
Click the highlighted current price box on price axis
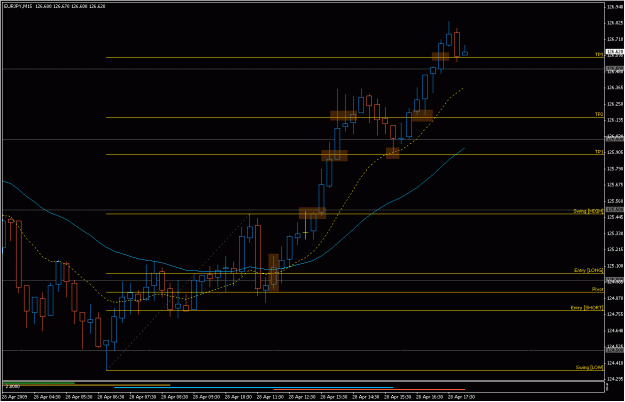pyautogui.click(x=614, y=52)
